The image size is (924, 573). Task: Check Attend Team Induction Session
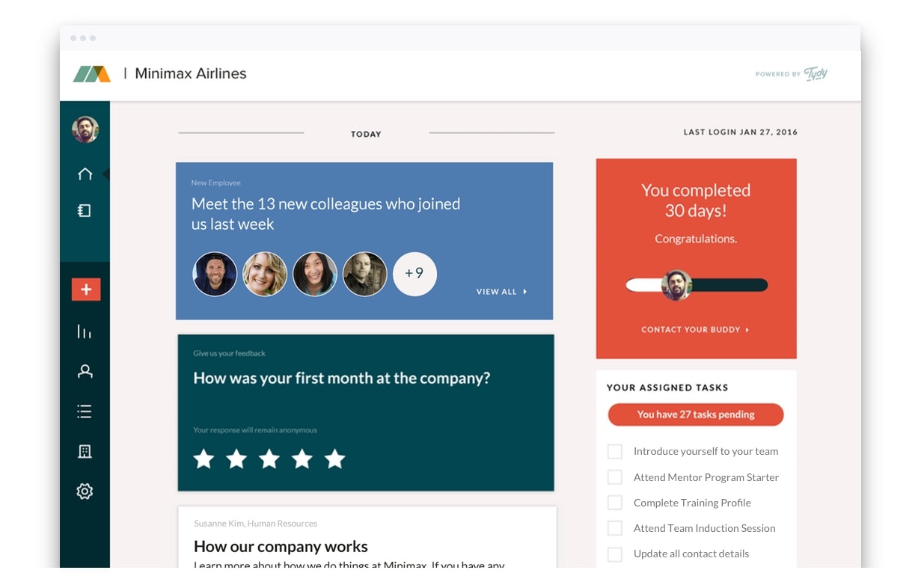(614, 528)
